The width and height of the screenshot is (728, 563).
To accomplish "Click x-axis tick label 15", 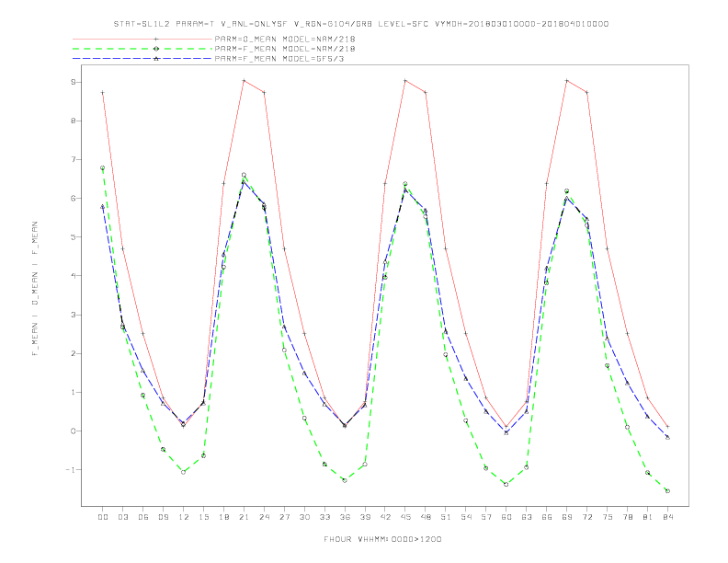I will [x=203, y=517].
